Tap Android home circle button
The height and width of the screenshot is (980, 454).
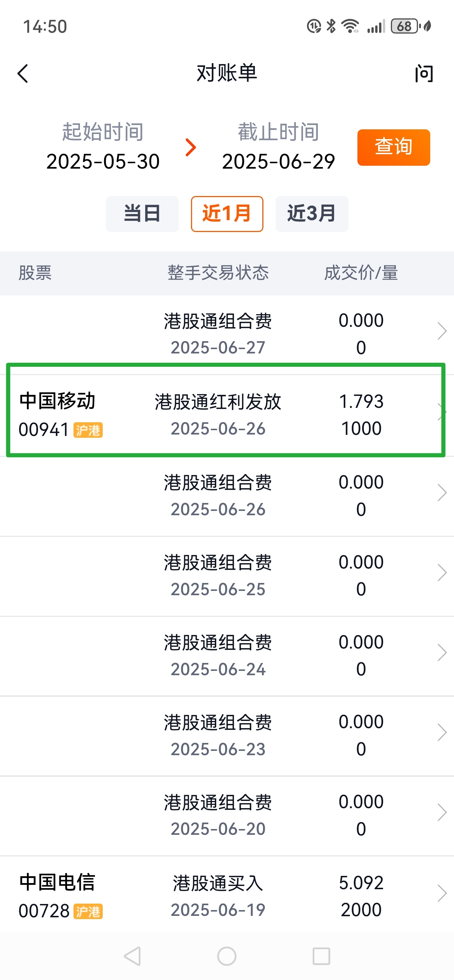pyautogui.click(x=227, y=956)
